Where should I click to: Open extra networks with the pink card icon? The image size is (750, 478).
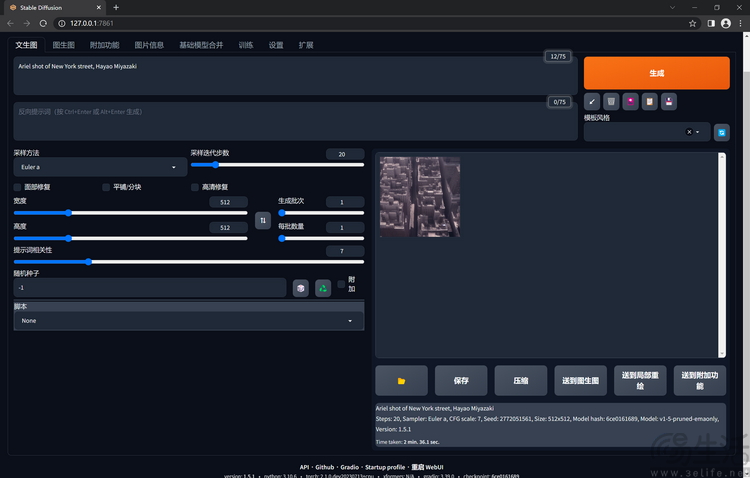click(630, 101)
